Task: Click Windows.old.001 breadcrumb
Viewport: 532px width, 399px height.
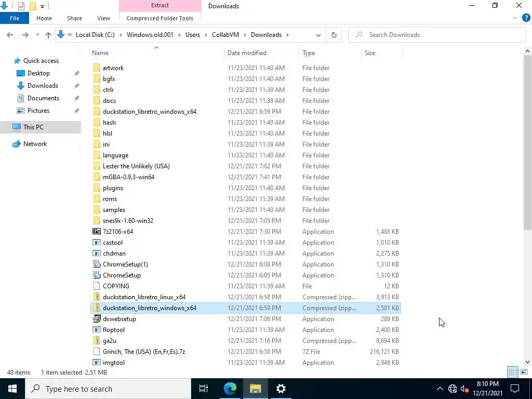Action: tap(150, 35)
